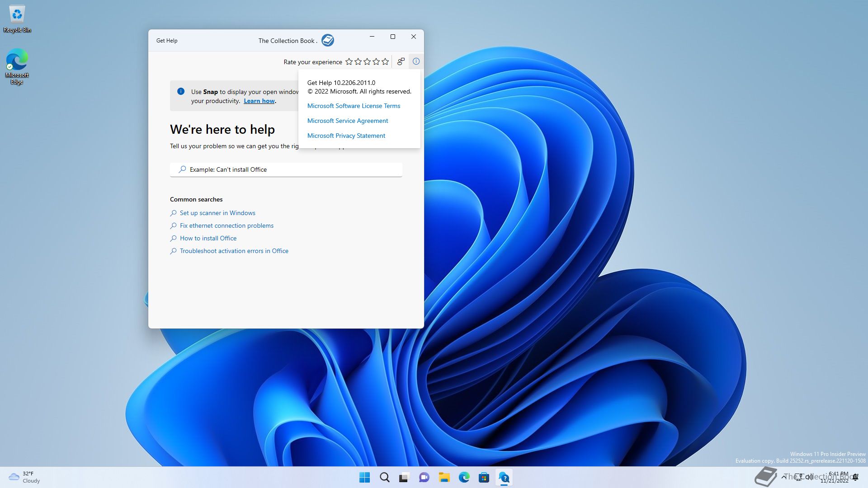868x488 pixels.
Task: Follow the Learn how link about Snap
Action: [x=259, y=101]
